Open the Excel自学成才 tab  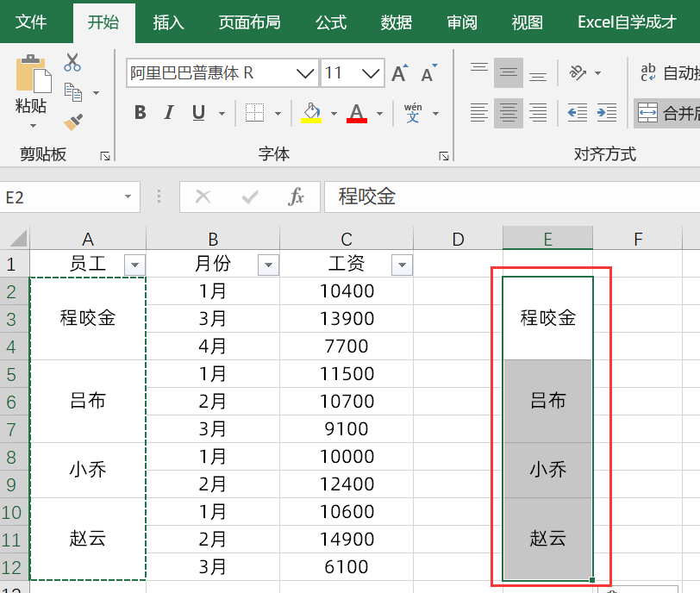click(627, 22)
